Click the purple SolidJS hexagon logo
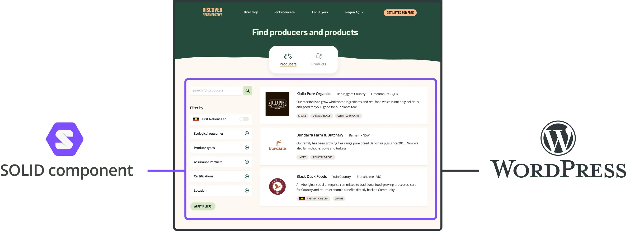This screenshot has width=644, height=231. pyautogui.click(x=65, y=139)
